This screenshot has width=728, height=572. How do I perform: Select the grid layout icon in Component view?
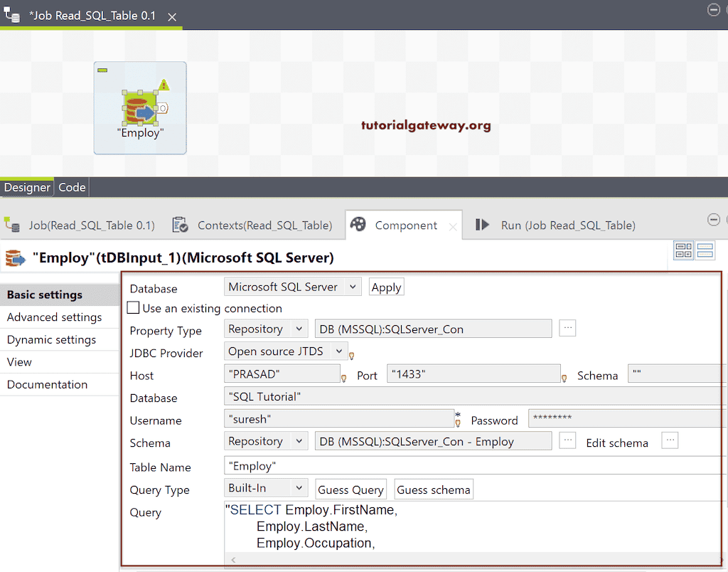[683, 250]
